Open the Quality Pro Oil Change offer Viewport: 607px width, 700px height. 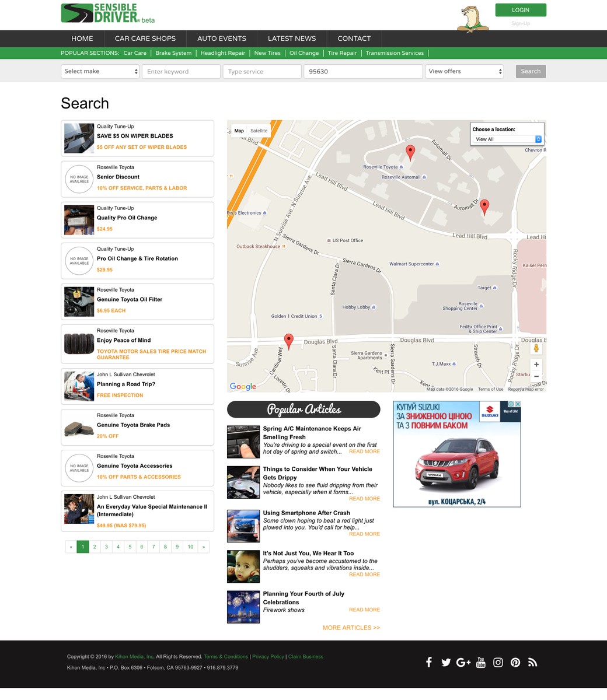(x=137, y=220)
